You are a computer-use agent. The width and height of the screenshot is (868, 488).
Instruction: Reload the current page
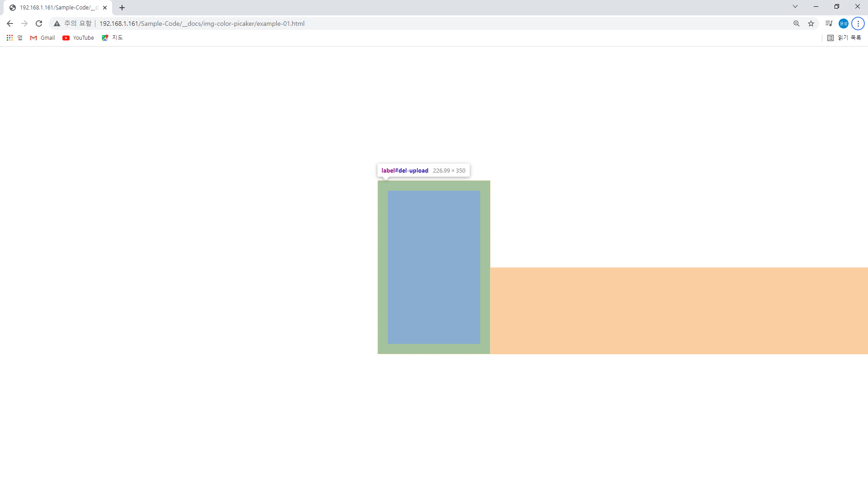39,23
